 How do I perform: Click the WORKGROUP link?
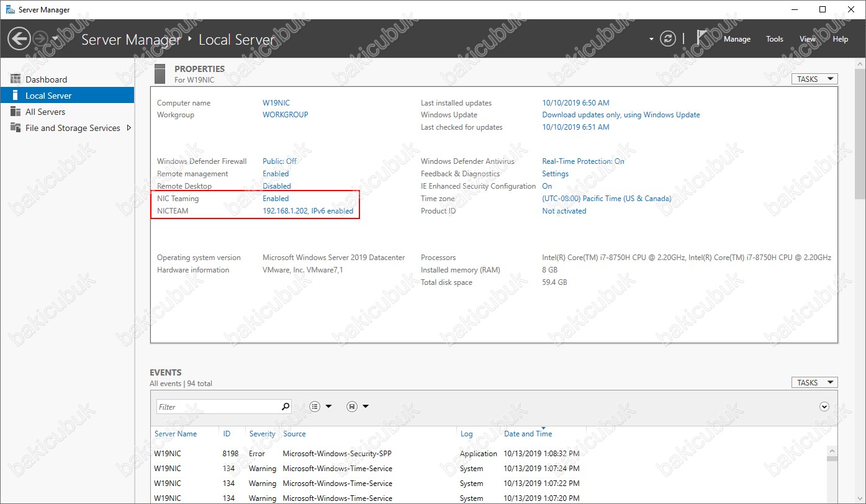tap(286, 115)
